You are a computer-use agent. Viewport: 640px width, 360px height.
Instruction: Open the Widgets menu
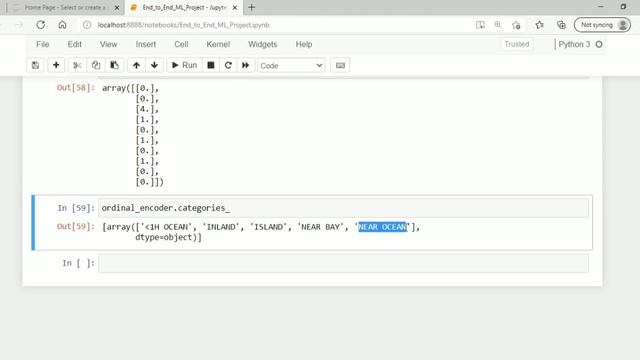click(262, 44)
